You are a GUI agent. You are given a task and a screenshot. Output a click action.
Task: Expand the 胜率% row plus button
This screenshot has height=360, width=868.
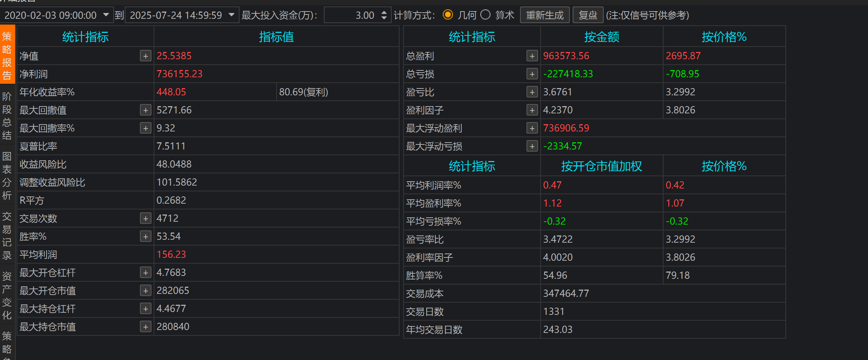click(146, 237)
